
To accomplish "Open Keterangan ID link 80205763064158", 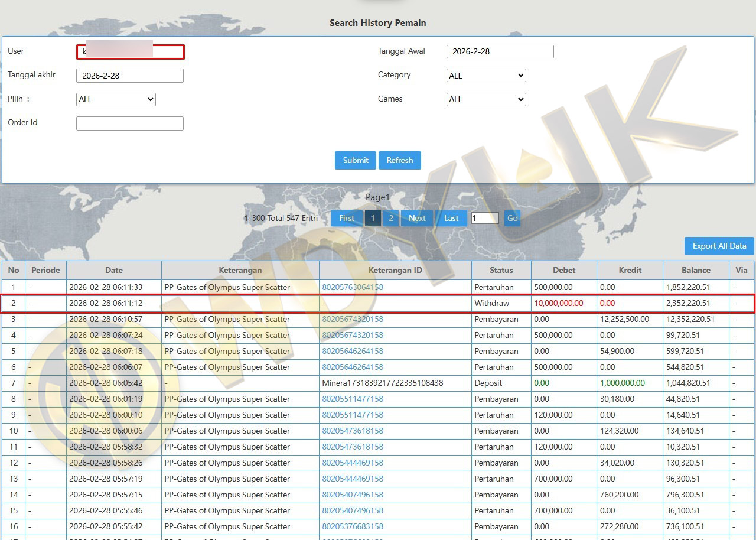I will click(353, 287).
